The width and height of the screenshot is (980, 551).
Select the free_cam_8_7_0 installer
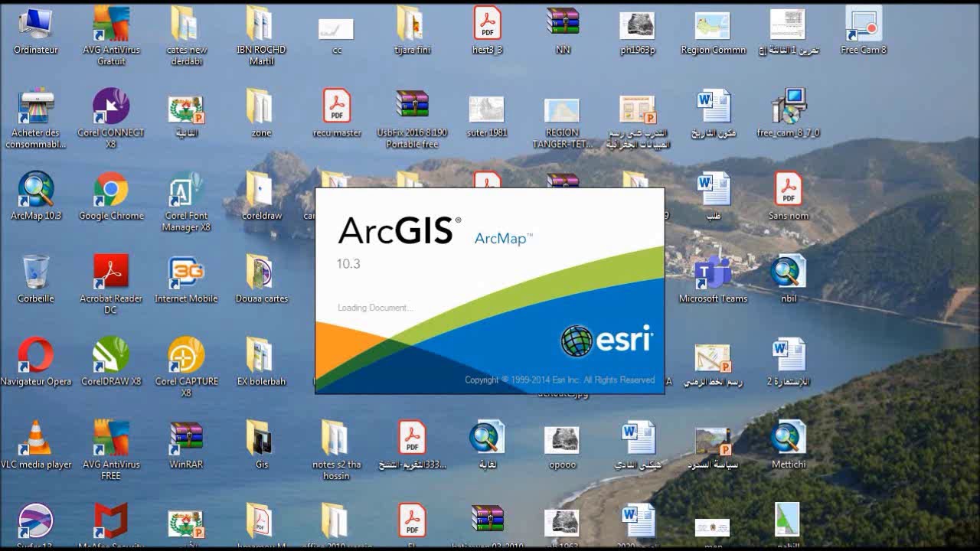click(788, 107)
